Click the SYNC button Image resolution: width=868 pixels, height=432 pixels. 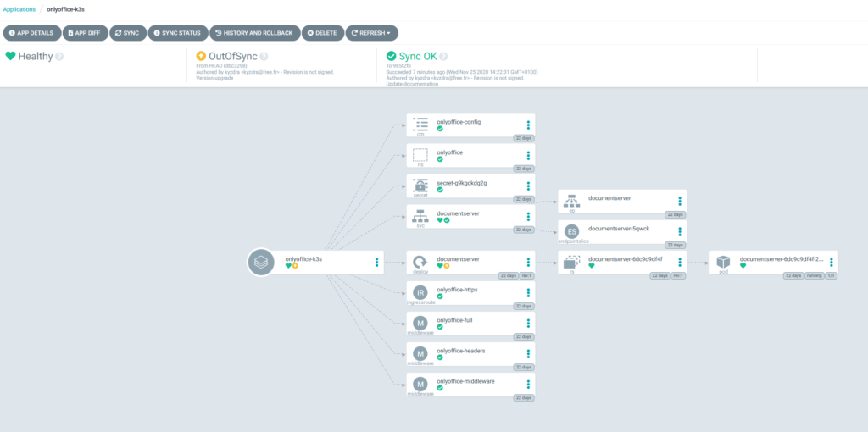(128, 33)
